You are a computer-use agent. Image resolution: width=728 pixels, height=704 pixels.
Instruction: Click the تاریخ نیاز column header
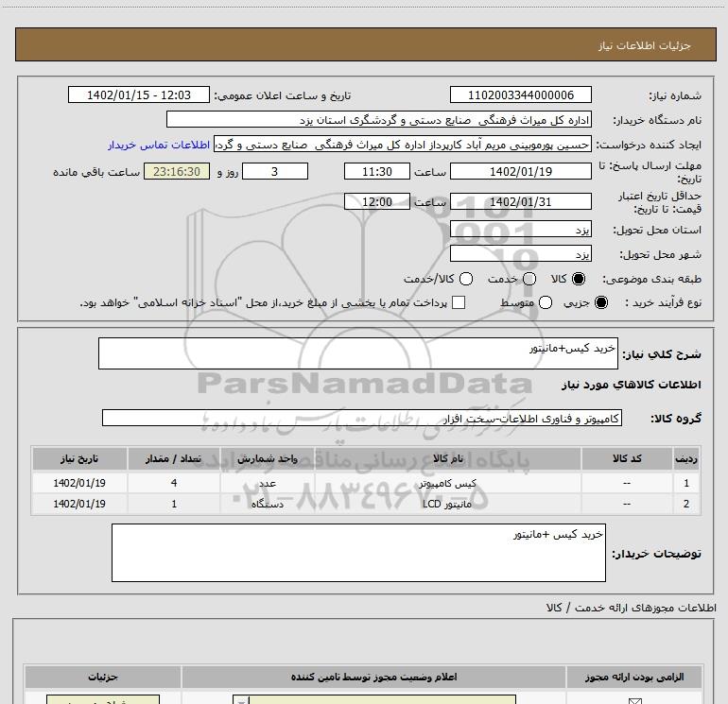(79, 458)
